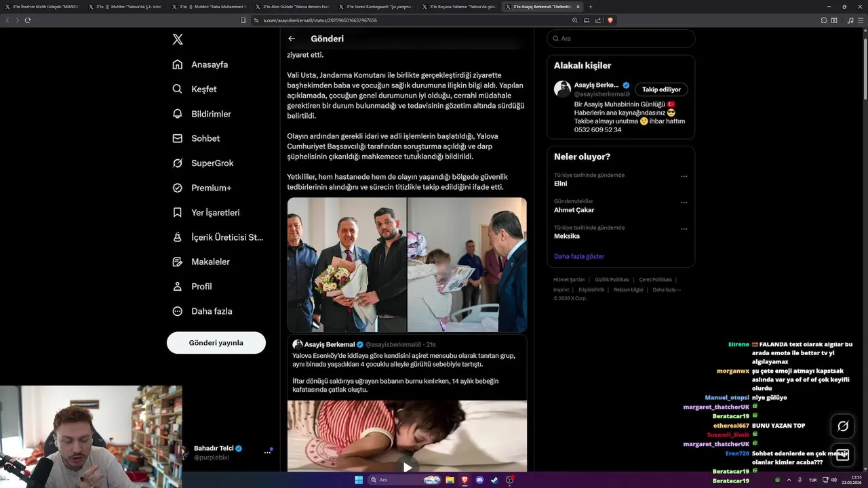
Task: Click Erişilebilirlik footer link
Action: (x=591, y=290)
